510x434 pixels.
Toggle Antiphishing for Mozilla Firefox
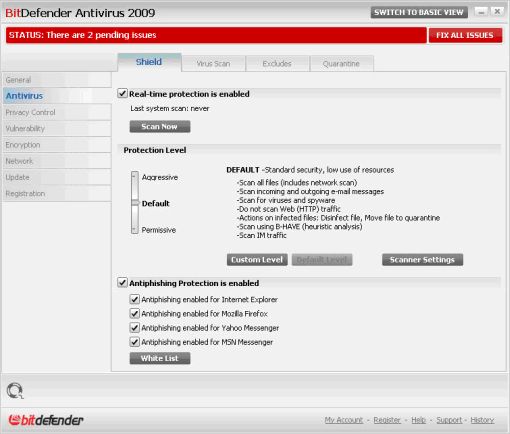(134, 313)
